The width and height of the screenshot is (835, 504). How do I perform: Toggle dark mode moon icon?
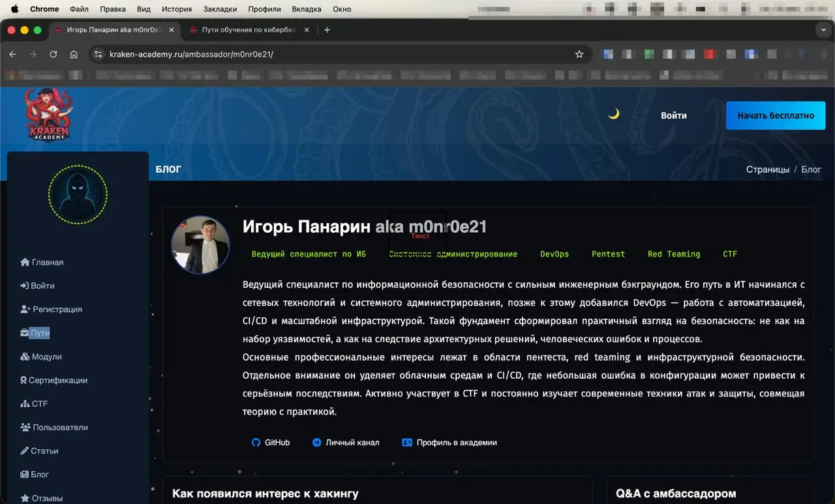point(614,114)
